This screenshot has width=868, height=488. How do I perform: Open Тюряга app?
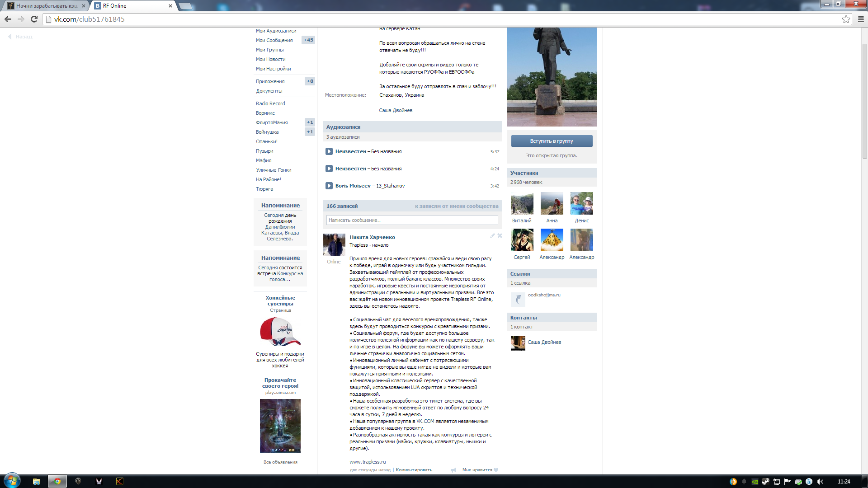pos(264,189)
